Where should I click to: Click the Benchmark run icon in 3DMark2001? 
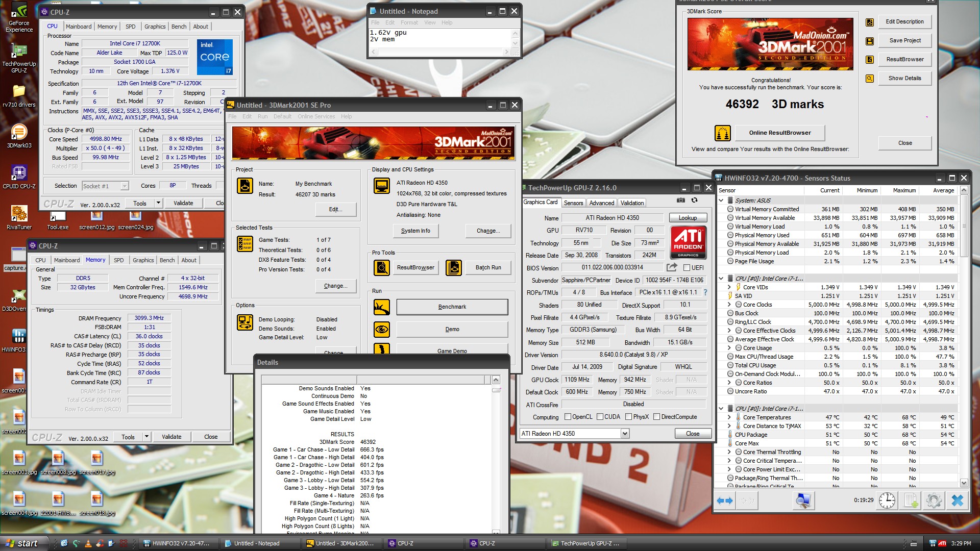click(382, 307)
